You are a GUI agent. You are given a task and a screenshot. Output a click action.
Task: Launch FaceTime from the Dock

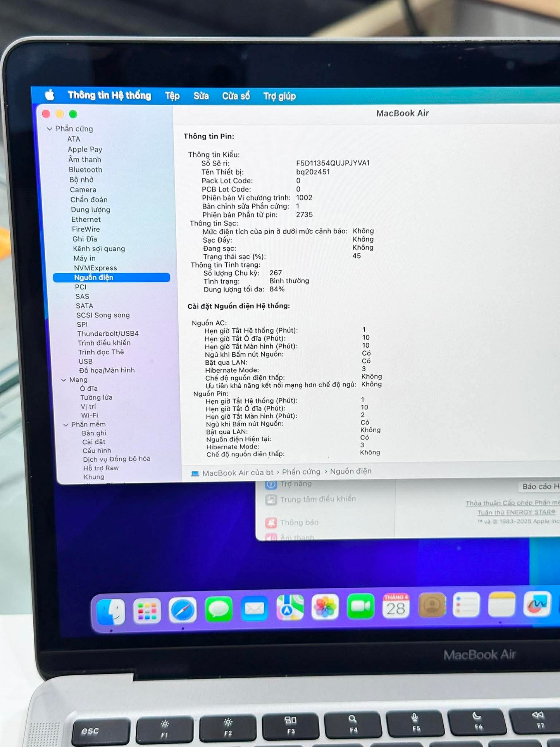coord(360,606)
